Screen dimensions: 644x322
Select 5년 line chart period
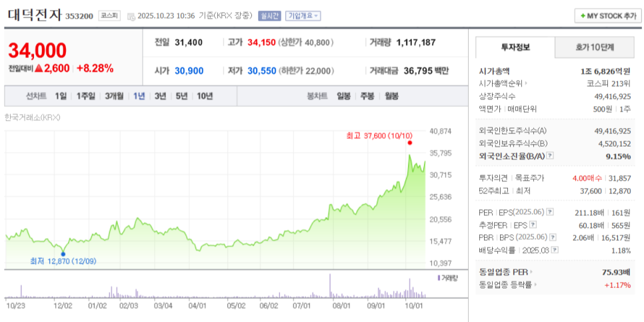181,97
